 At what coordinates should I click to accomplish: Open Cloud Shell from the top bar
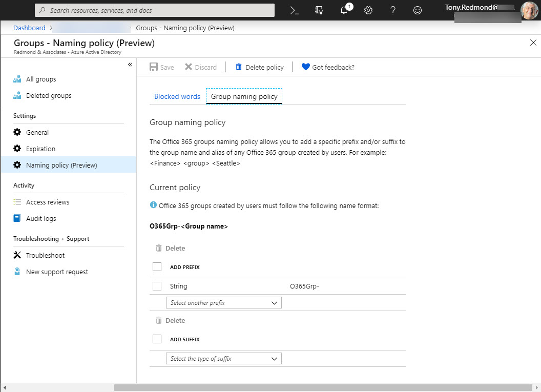pyautogui.click(x=294, y=10)
